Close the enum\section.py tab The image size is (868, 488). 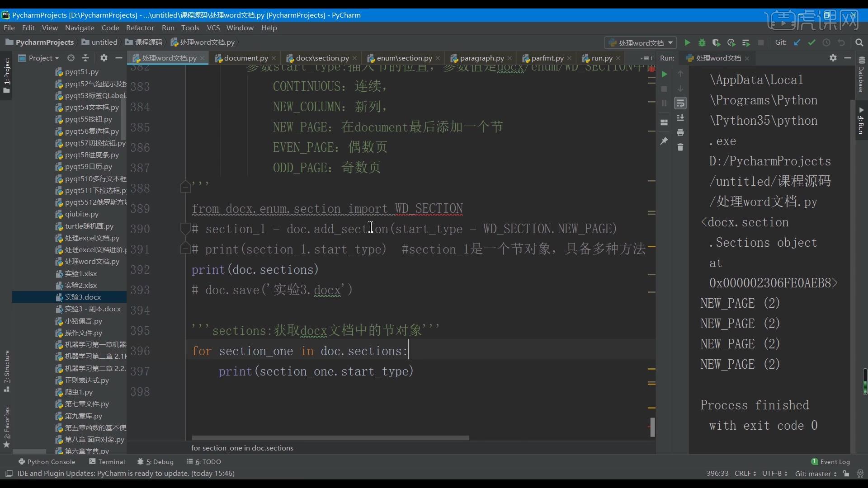coord(438,58)
